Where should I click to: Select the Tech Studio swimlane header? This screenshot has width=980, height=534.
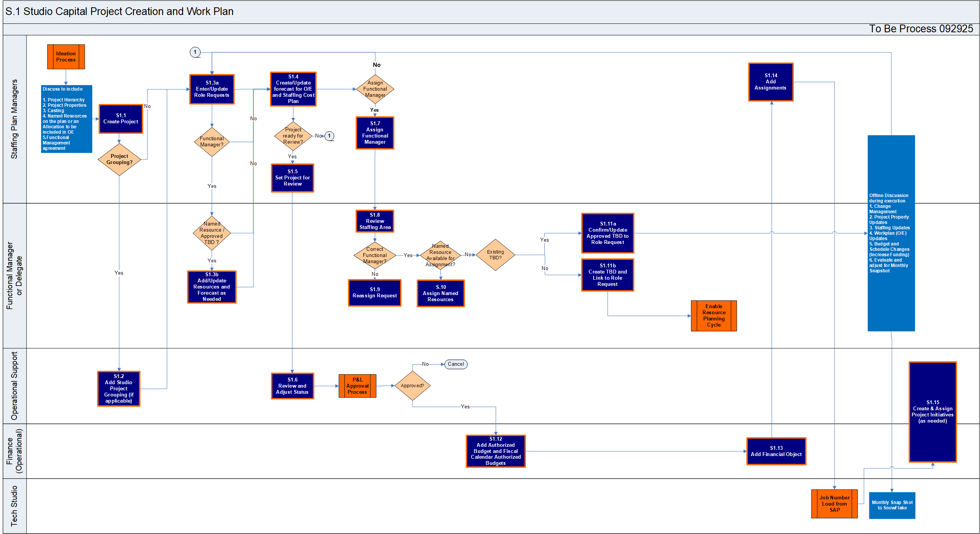pos(14,506)
